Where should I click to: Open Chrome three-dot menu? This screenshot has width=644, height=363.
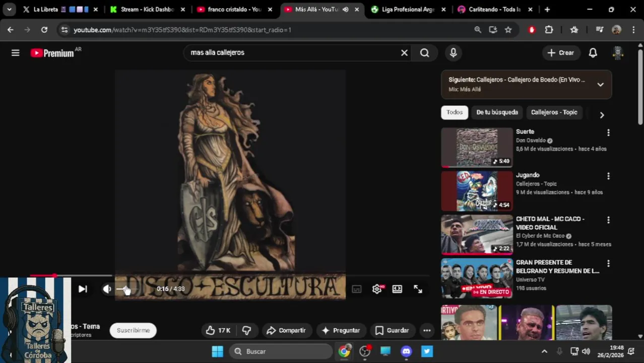click(633, 30)
